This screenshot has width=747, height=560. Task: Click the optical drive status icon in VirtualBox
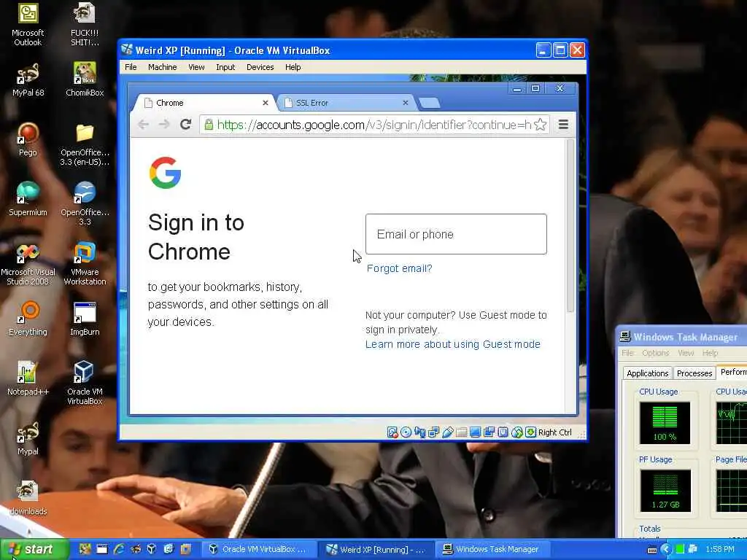pyautogui.click(x=406, y=432)
